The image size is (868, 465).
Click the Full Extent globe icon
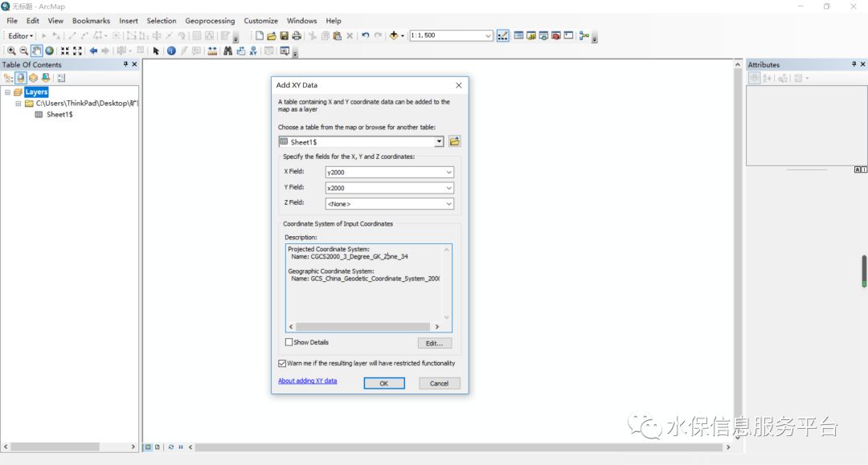(49, 51)
